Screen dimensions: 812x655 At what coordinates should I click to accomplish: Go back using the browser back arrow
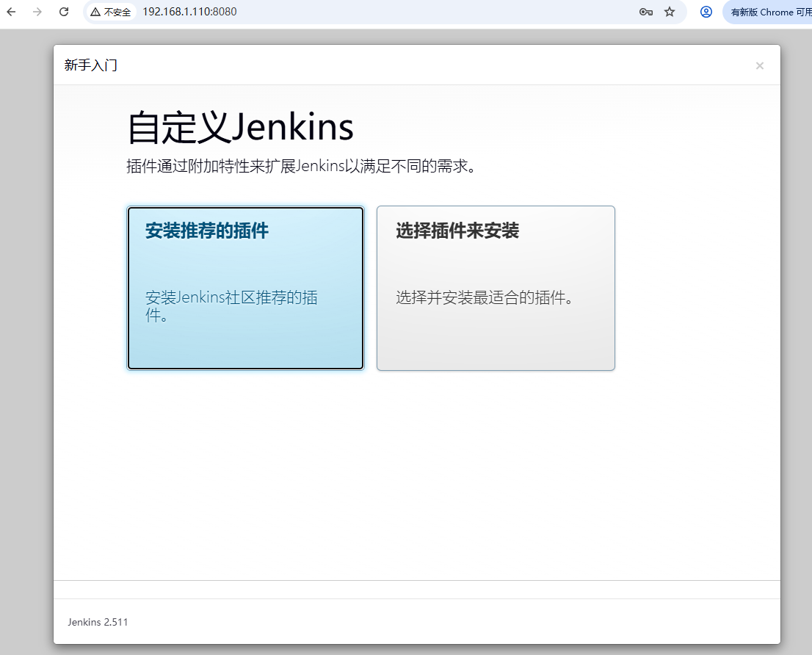(x=12, y=12)
